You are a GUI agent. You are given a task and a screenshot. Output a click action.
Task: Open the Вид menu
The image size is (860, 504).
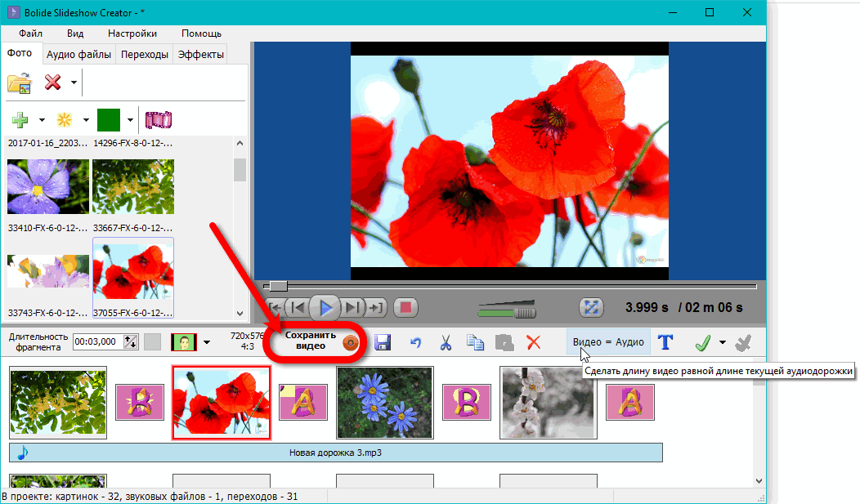click(75, 33)
